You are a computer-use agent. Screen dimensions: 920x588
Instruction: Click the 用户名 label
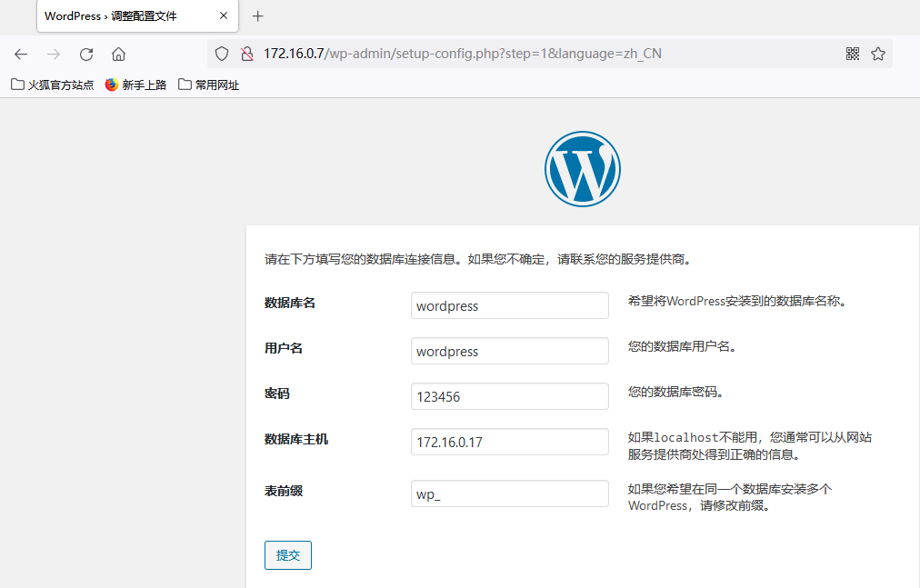pos(284,348)
